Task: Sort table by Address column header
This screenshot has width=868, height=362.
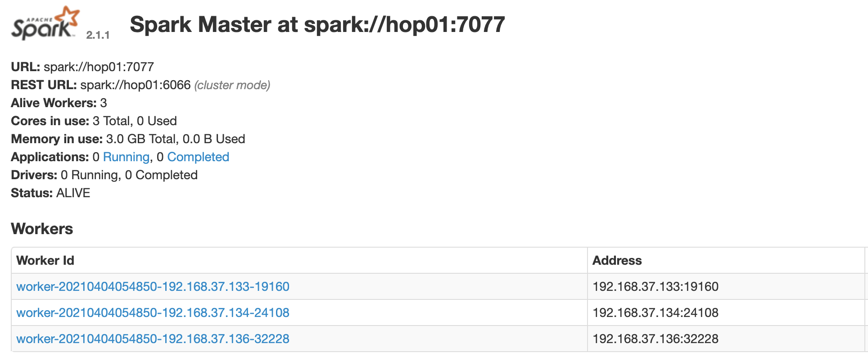Action: click(617, 261)
